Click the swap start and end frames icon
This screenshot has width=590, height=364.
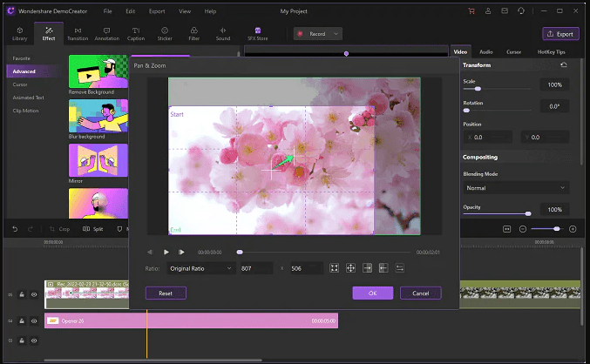click(400, 268)
